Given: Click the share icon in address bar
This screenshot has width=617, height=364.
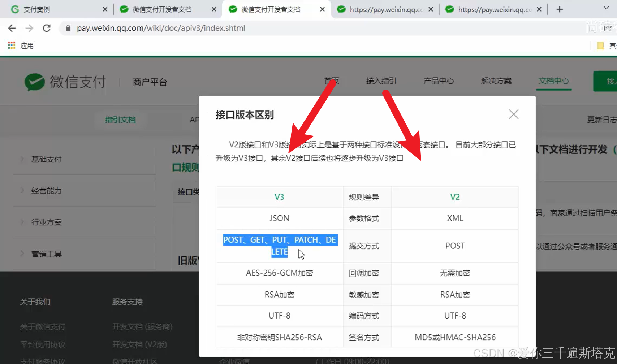Looking at the screenshot, I should click(x=608, y=28).
